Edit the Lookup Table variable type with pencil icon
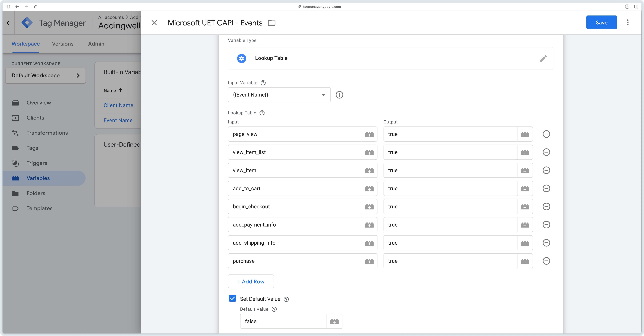 click(x=543, y=59)
